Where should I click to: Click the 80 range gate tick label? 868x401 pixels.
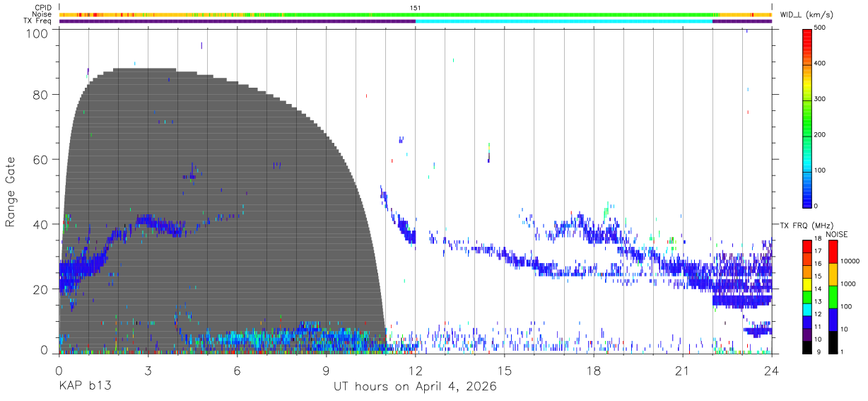point(40,94)
